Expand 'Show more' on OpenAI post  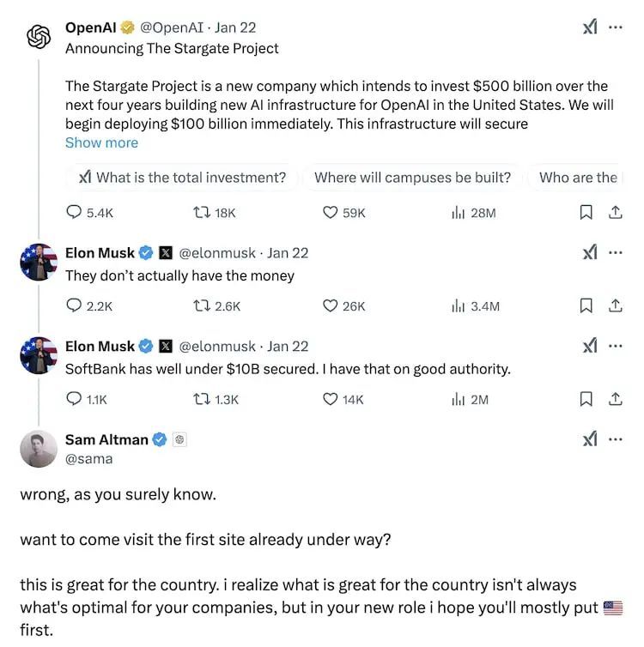(x=101, y=142)
